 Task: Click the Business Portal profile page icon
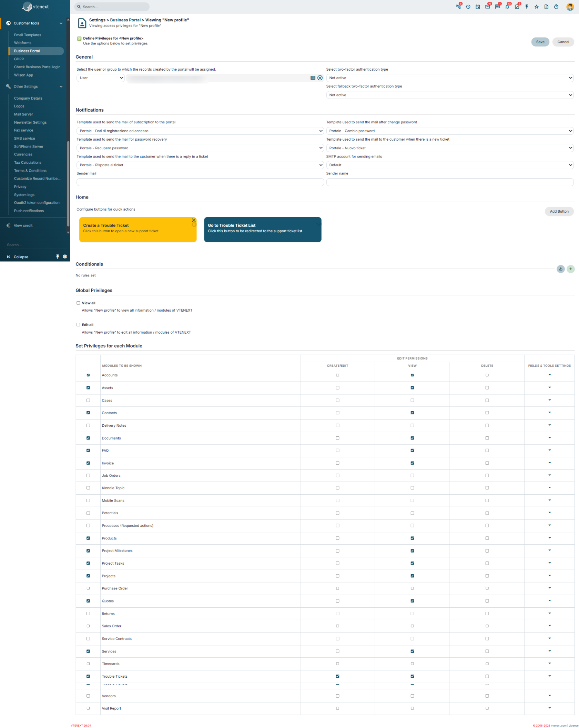pyautogui.click(x=82, y=23)
